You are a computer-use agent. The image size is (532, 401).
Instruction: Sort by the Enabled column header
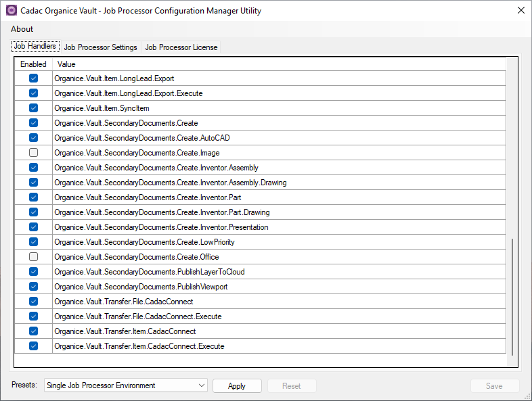point(33,64)
